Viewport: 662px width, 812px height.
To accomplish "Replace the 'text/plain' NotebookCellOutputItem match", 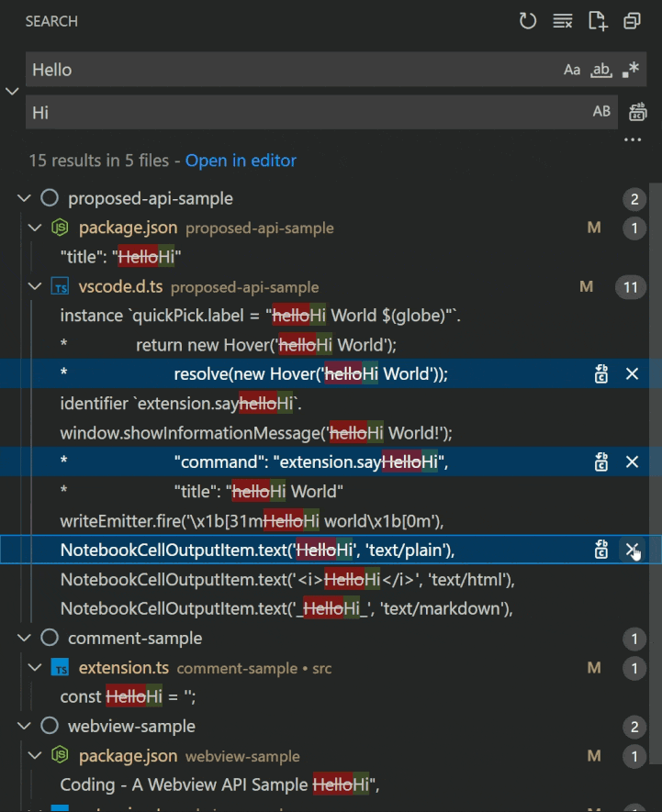I will 601,550.
